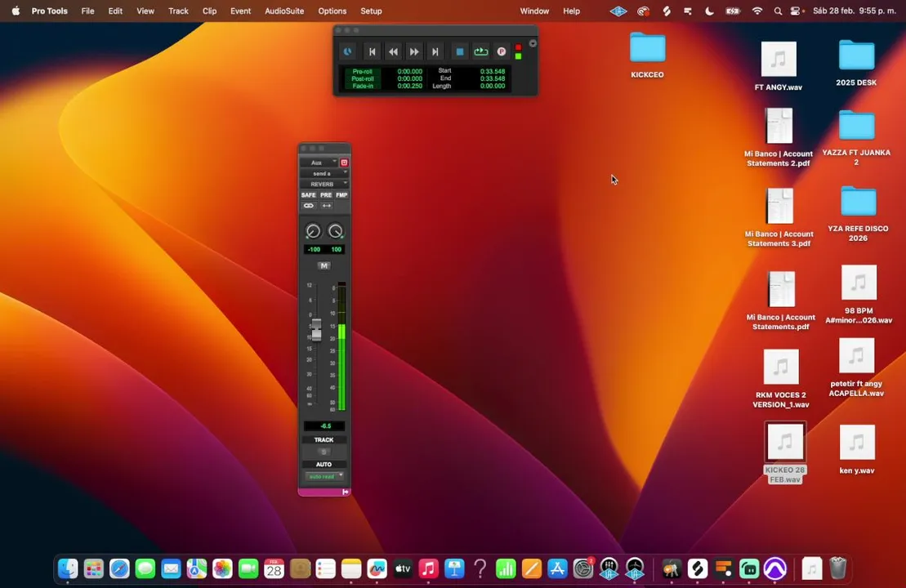Open the Options menu

coord(332,11)
